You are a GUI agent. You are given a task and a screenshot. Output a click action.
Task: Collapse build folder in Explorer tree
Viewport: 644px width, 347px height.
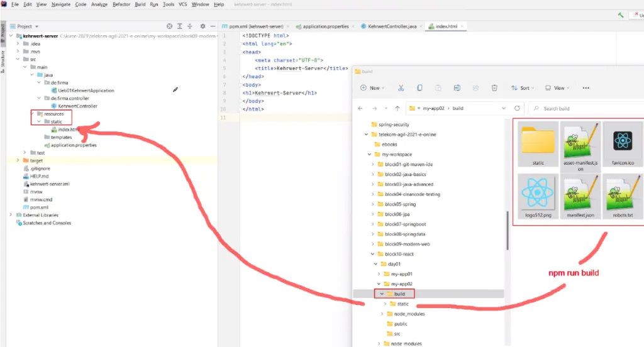click(x=382, y=294)
